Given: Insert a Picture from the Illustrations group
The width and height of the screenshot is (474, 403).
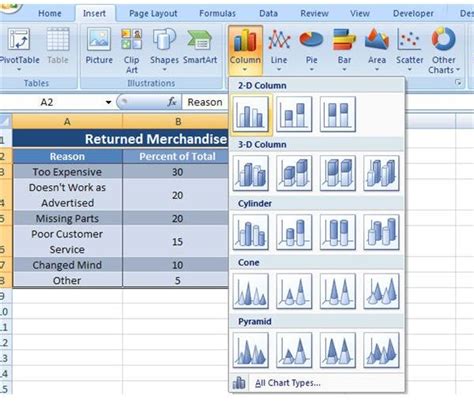Looking at the screenshot, I should point(99,46).
